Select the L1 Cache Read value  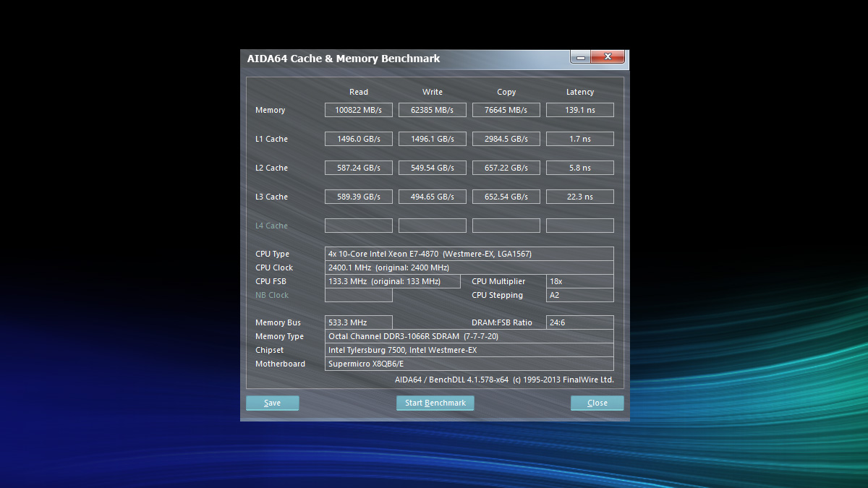[358, 139]
